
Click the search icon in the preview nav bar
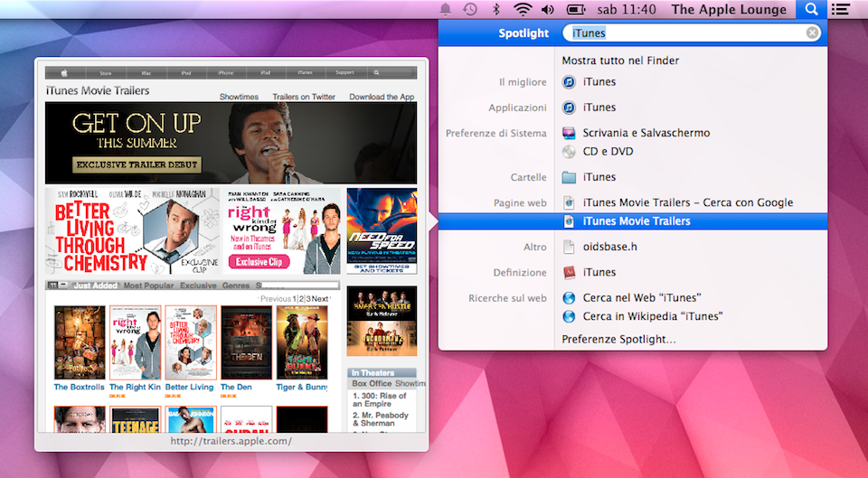click(x=377, y=73)
